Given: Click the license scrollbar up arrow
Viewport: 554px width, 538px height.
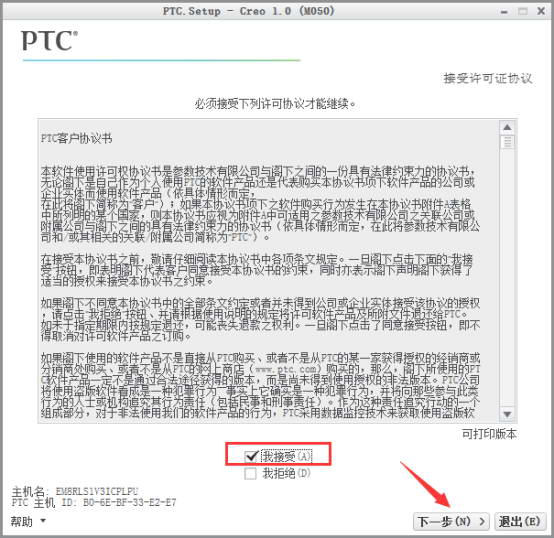Looking at the screenshot, I should (507, 127).
